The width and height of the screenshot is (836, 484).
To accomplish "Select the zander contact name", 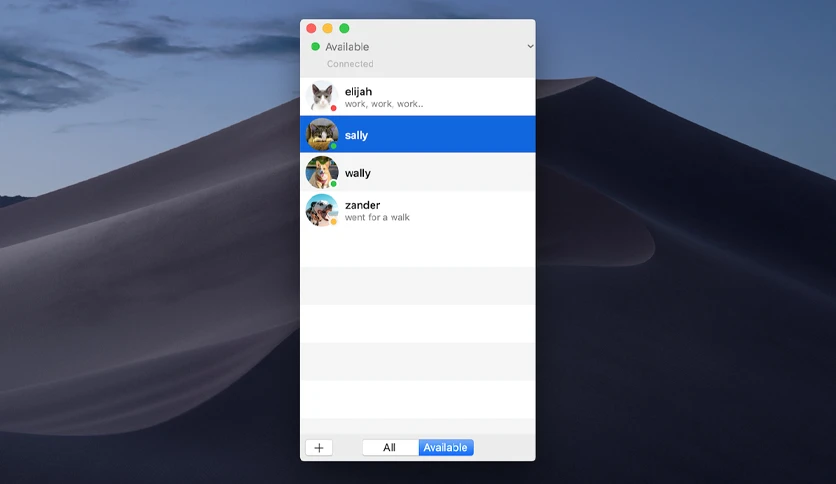I will (x=363, y=205).
